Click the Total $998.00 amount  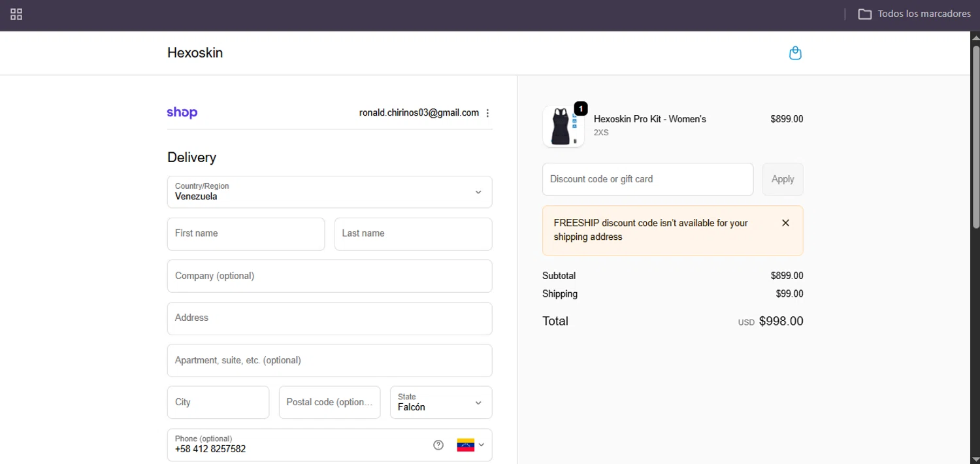click(781, 322)
